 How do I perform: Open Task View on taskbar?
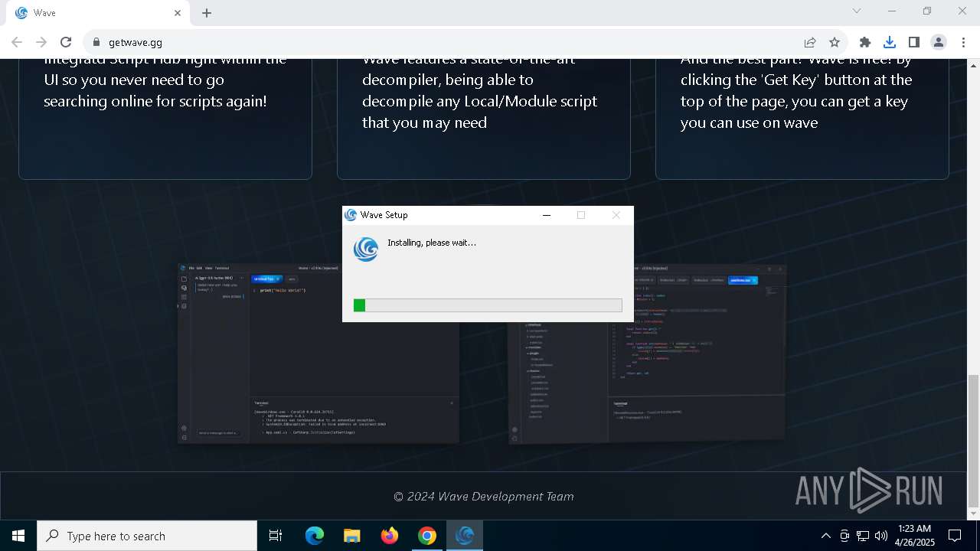276,536
